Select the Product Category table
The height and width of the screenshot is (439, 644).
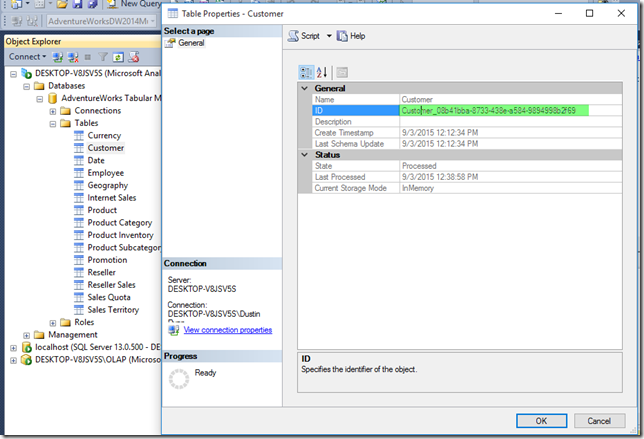[120, 223]
